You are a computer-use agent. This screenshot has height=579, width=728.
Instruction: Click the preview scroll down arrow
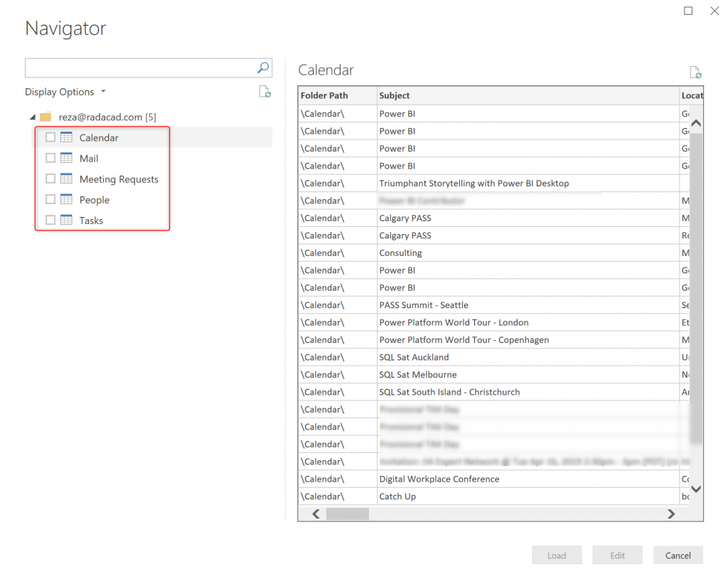click(696, 489)
